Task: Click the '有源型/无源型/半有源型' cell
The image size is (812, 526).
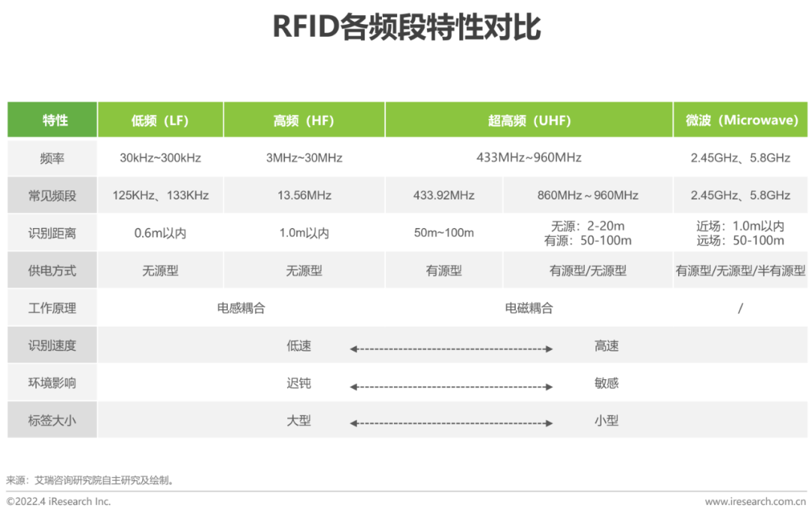Action: tap(741, 270)
